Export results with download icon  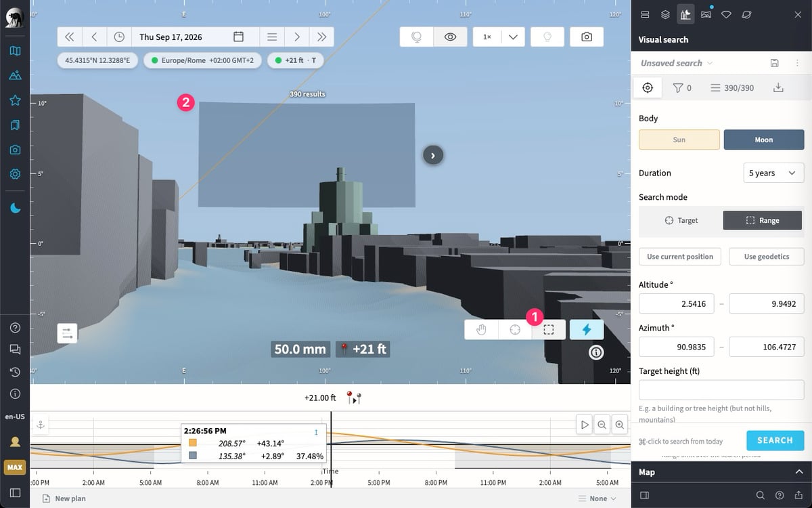click(x=778, y=87)
